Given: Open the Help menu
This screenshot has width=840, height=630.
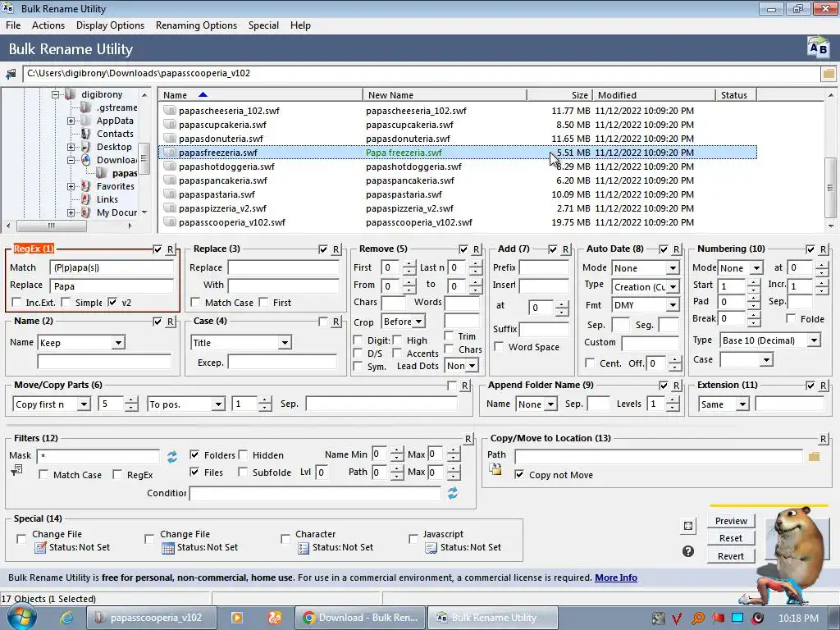Looking at the screenshot, I should 300,25.
